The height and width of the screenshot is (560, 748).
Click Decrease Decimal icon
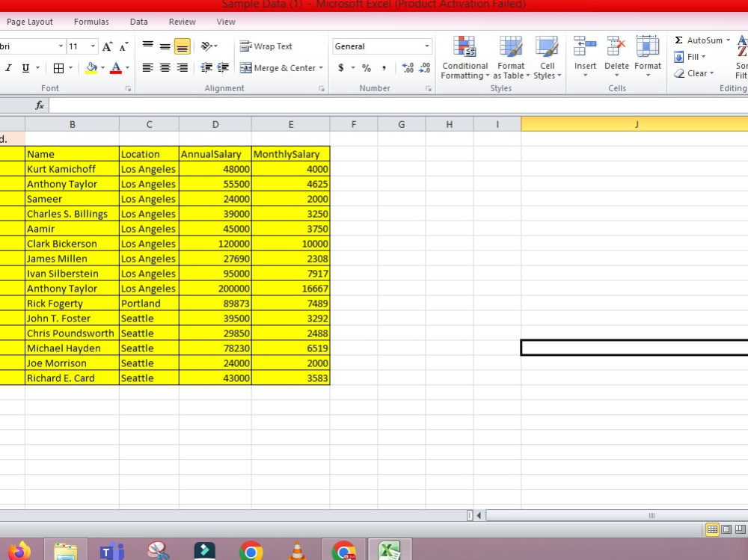(425, 68)
